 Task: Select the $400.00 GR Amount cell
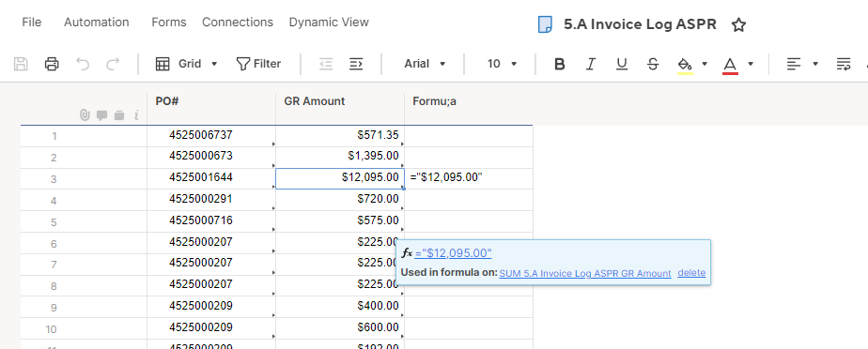pos(340,307)
